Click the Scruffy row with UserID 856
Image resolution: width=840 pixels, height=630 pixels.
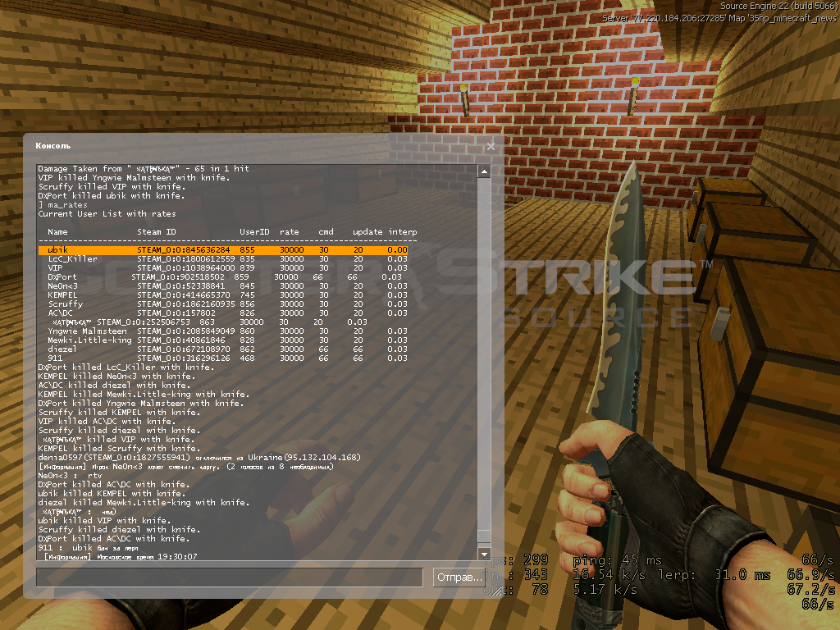point(227,304)
